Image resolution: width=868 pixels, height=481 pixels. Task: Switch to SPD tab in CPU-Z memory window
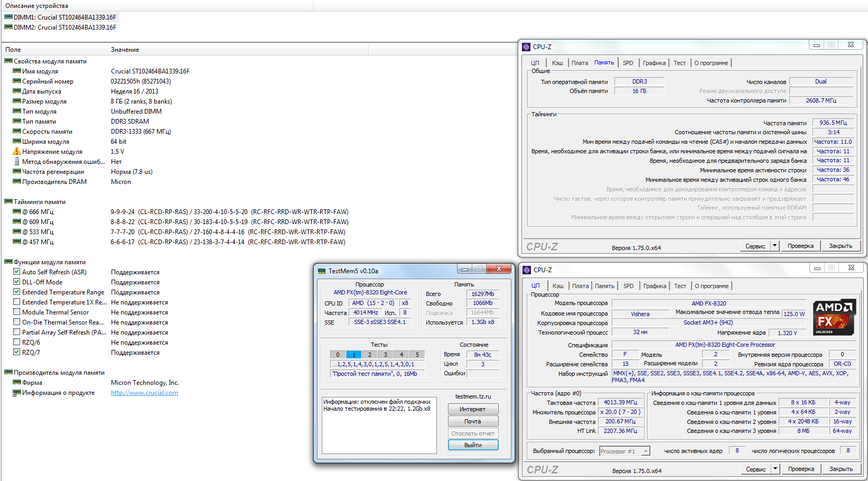628,63
